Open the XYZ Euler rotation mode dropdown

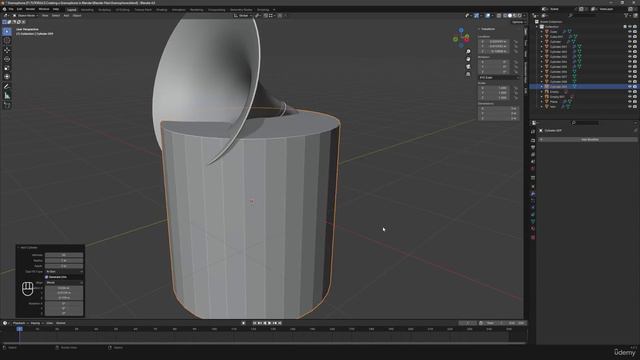click(x=499, y=77)
